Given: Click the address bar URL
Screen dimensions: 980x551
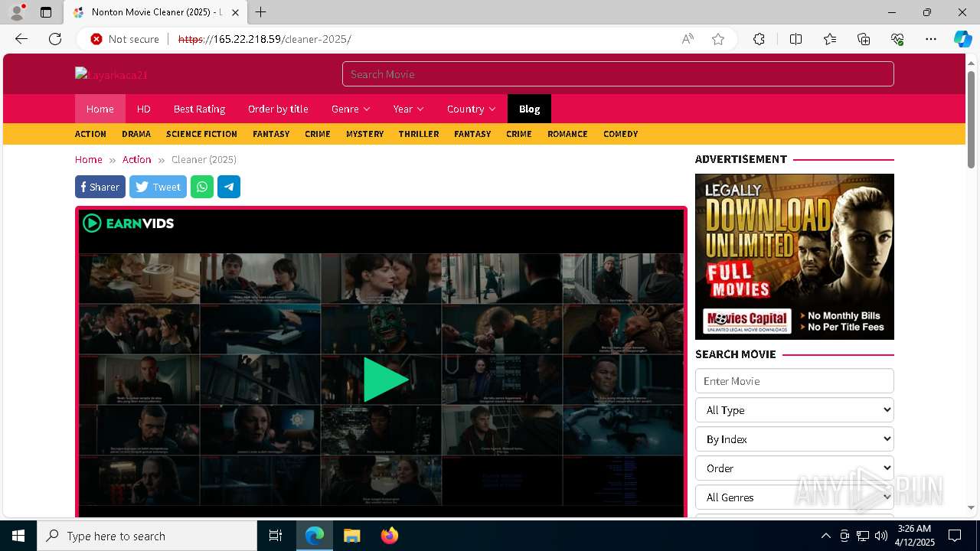Looking at the screenshot, I should tap(264, 39).
